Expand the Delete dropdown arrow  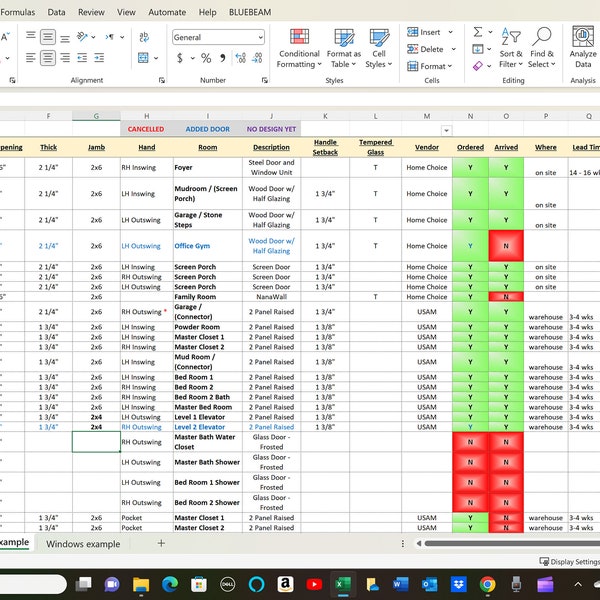453,49
